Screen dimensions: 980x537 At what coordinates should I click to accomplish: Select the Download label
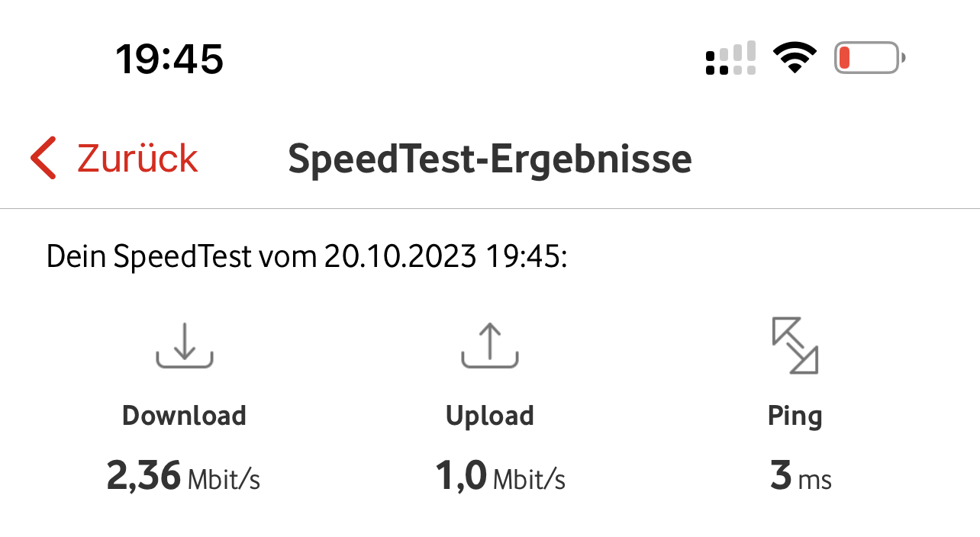(x=185, y=416)
